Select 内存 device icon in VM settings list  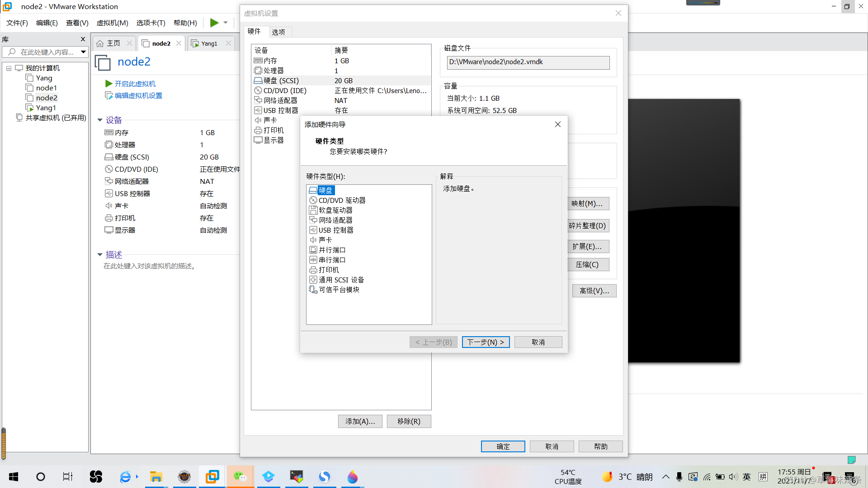click(258, 61)
